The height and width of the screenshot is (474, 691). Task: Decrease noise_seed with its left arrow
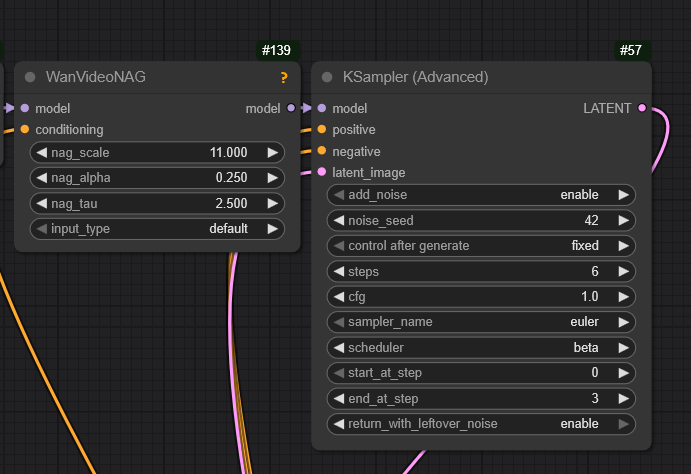[339, 220]
